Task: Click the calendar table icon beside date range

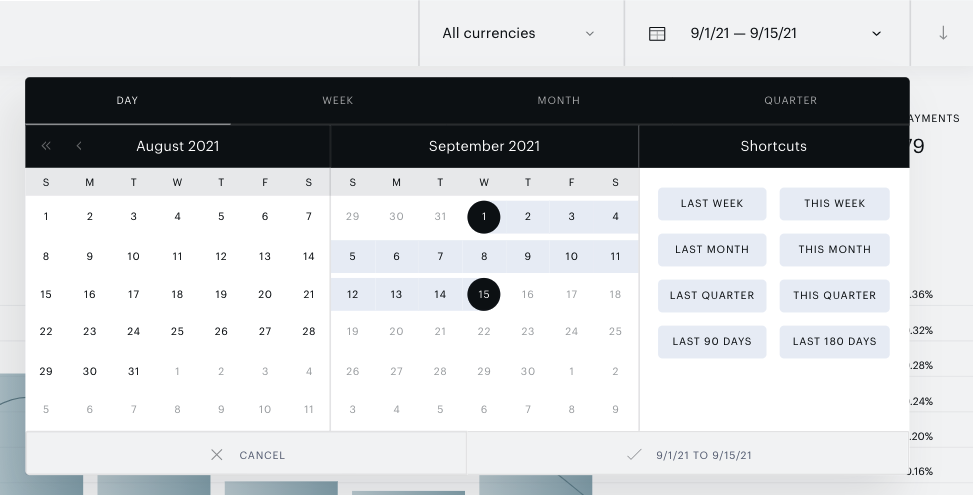Action: [x=657, y=33]
